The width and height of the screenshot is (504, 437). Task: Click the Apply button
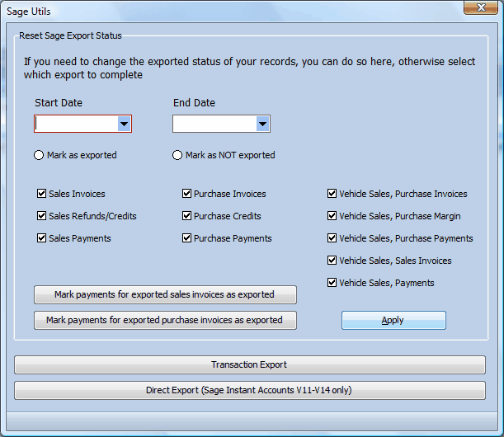click(x=393, y=321)
